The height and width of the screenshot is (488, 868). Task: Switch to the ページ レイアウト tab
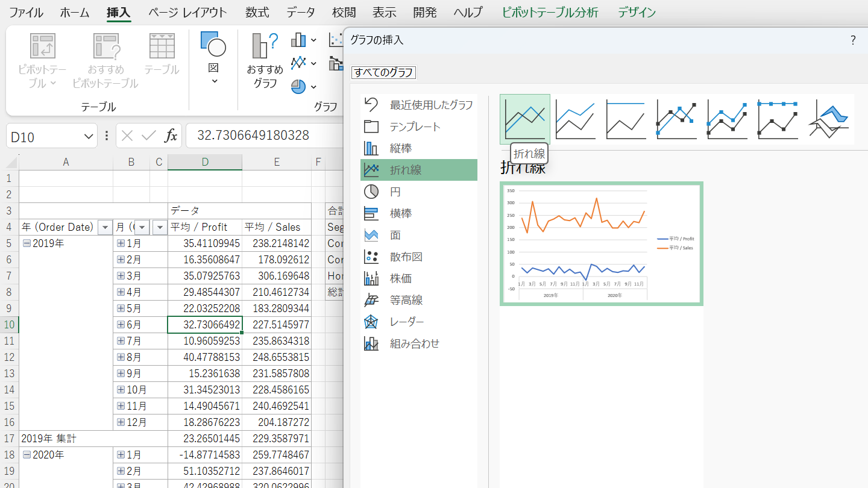click(187, 13)
